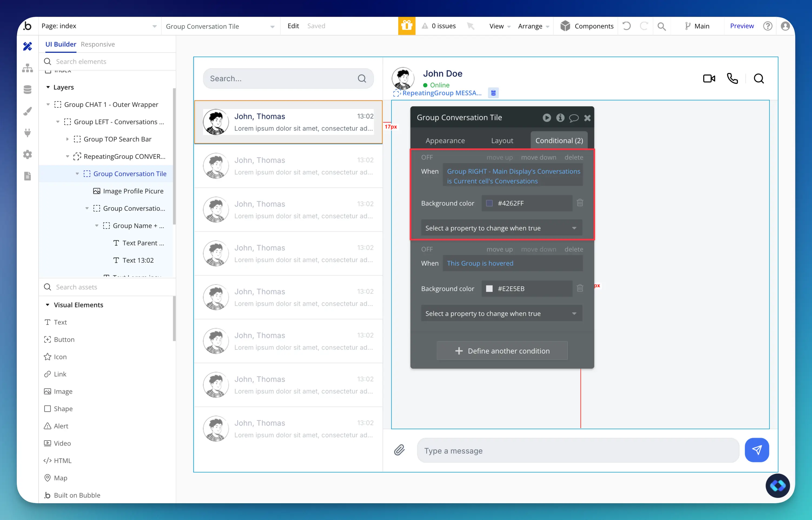Click the issues warning triangle icon
Viewport: 812px width, 520px height.
click(425, 26)
